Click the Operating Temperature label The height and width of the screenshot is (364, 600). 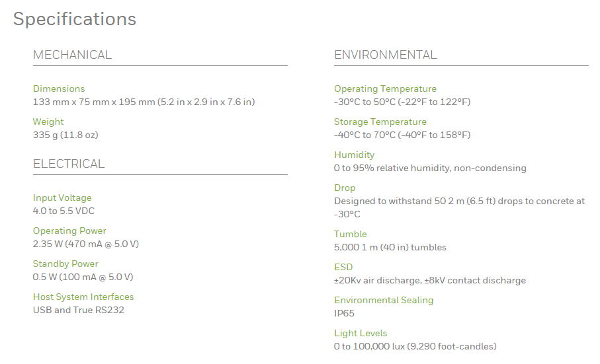(x=385, y=89)
